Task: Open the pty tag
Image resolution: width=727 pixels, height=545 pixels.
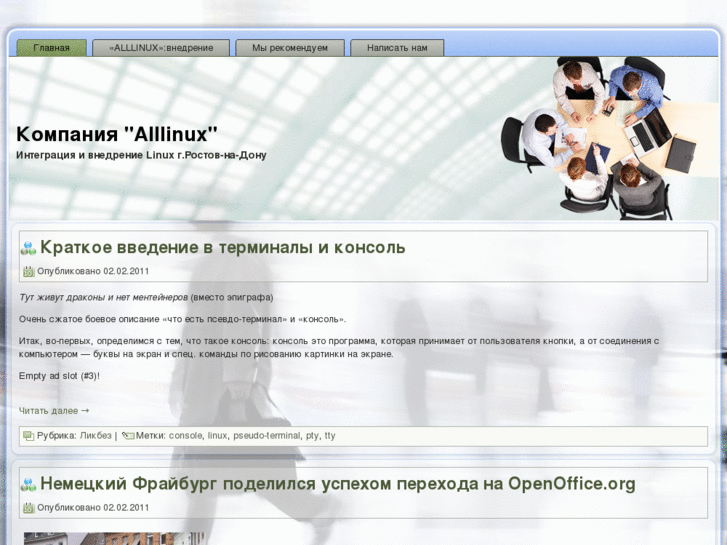Action: click(x=312, y=436)
